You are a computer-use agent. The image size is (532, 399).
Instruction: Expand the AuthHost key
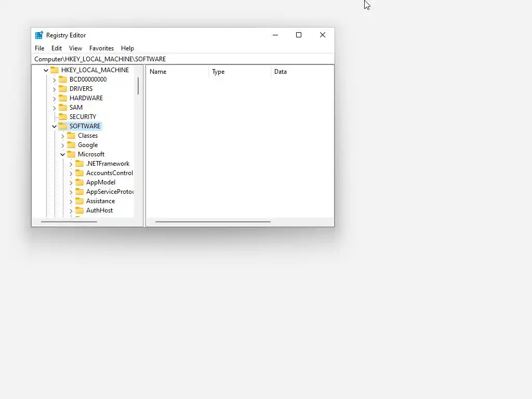click(x=71, y=211)
